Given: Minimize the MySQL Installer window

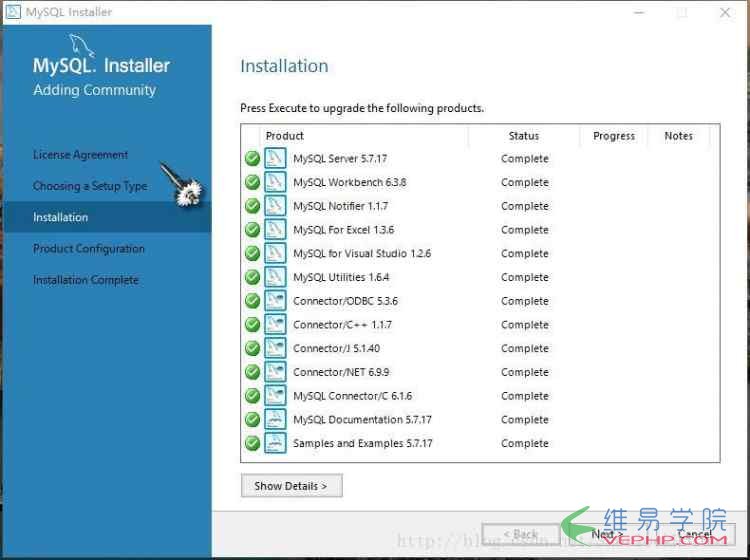Looking at the screenshot, I should [639, 12].
